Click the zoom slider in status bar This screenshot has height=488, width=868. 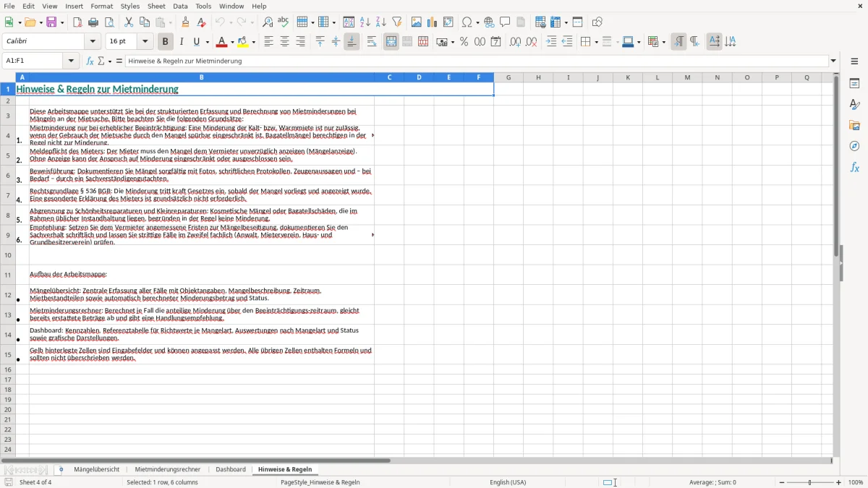[x=810, y=482]
